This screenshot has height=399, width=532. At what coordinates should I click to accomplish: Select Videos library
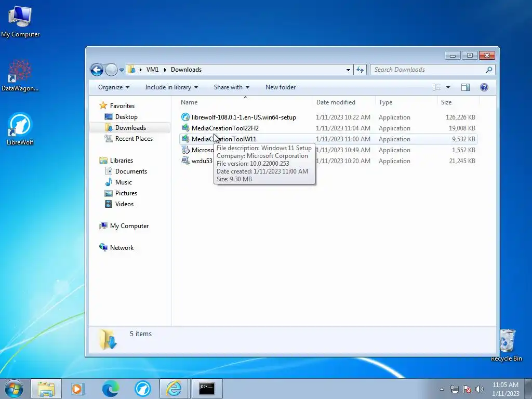124,204
